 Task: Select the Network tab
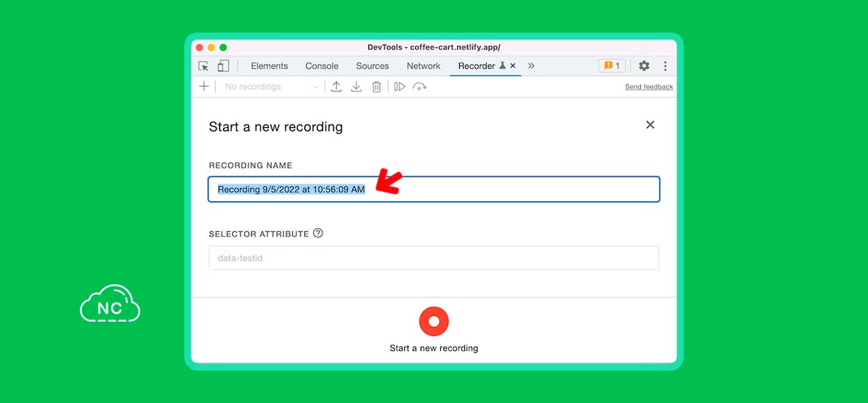coord(424,66)
